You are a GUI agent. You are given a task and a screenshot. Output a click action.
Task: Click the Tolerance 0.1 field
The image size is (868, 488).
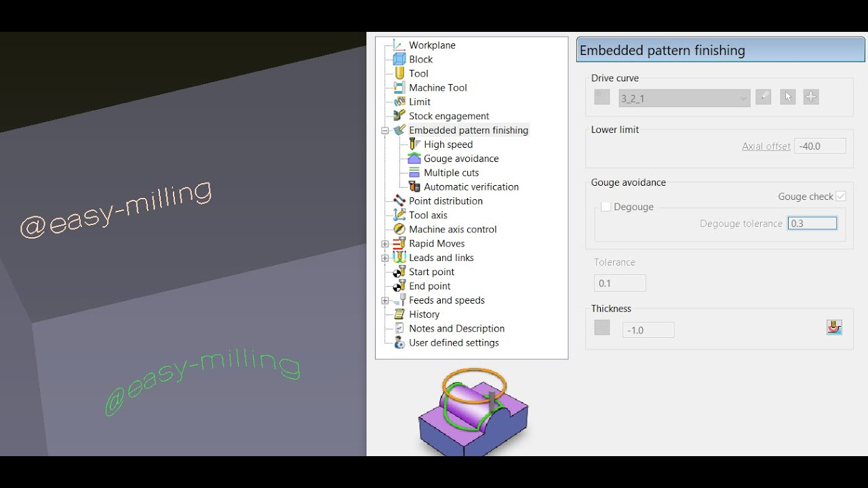[620, 283]
